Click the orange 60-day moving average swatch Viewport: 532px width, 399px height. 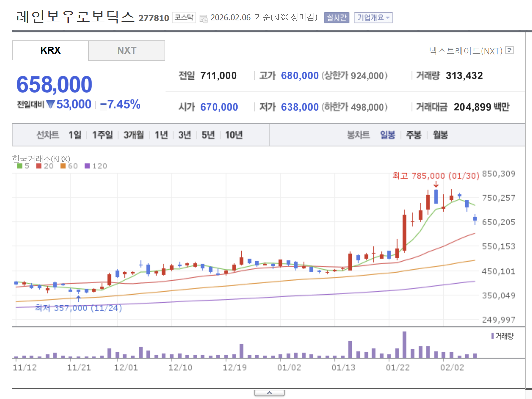tap(63, 166)
